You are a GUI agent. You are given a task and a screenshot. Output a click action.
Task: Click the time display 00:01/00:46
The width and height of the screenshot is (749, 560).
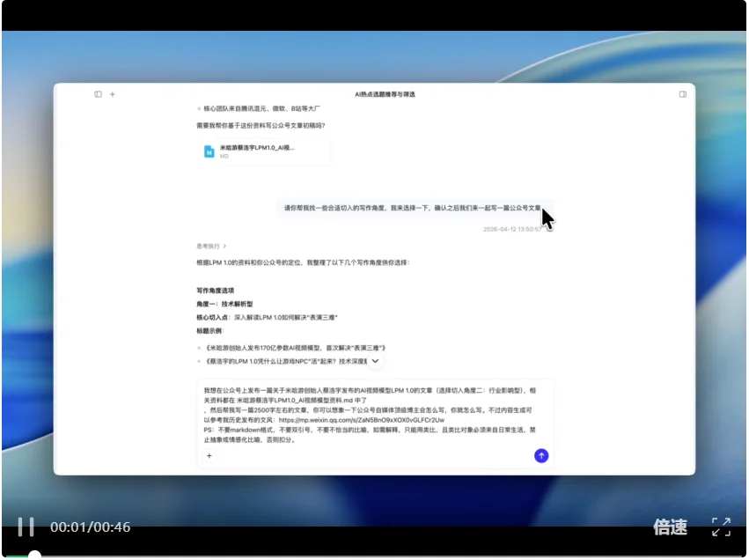88,527
